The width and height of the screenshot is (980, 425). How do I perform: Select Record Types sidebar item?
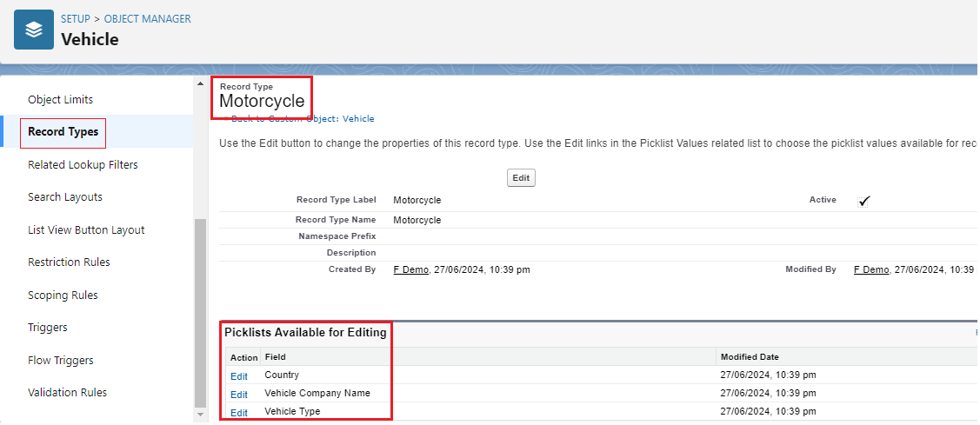pyautogui.click(x=63, y=132)
